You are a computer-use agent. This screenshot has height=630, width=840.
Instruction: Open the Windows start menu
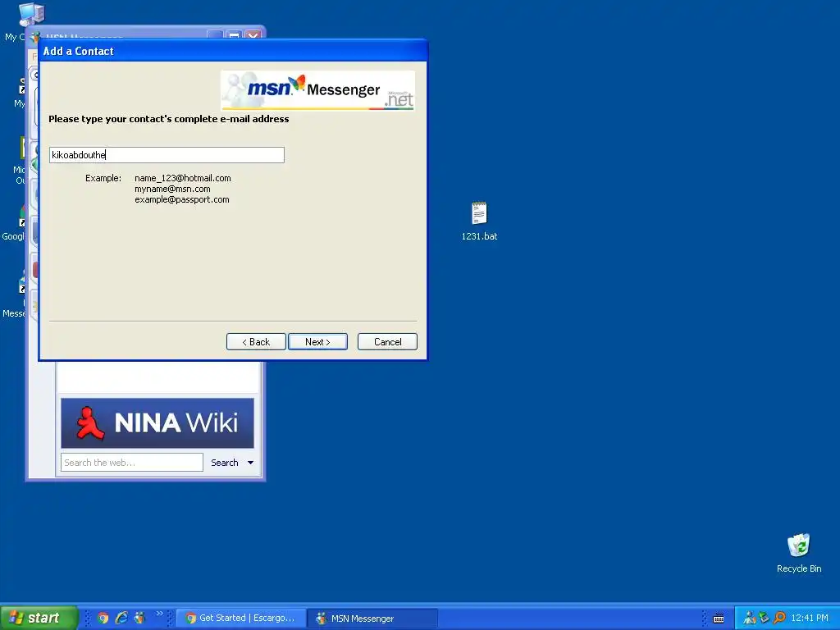point(39,618)
